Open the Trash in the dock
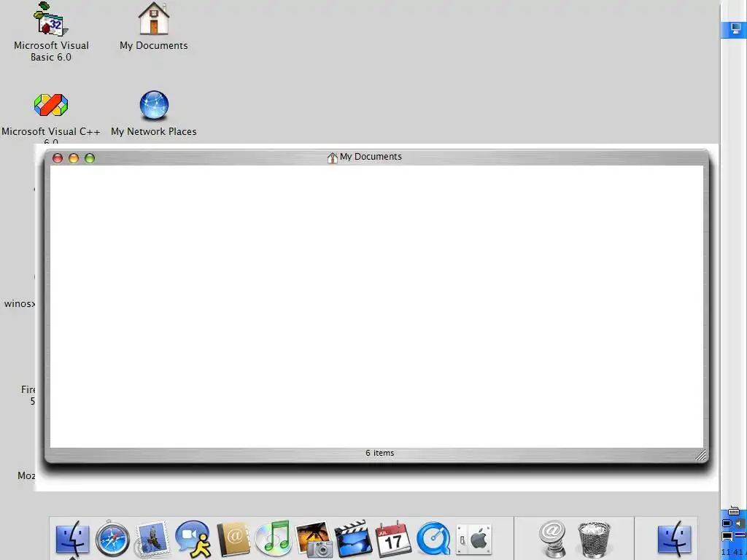This screenshot has width=747, height=560. click(594, 539)
